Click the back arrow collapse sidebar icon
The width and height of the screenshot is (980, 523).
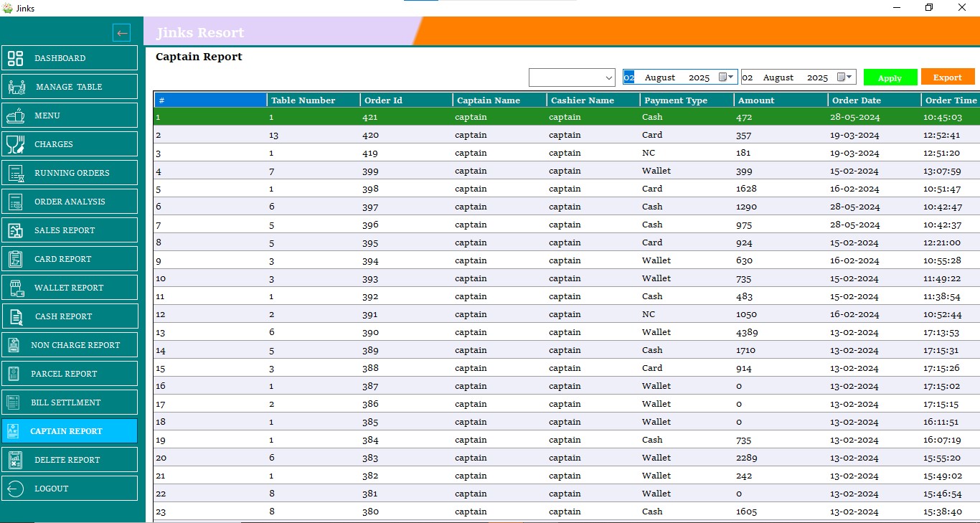coord(121,32)
